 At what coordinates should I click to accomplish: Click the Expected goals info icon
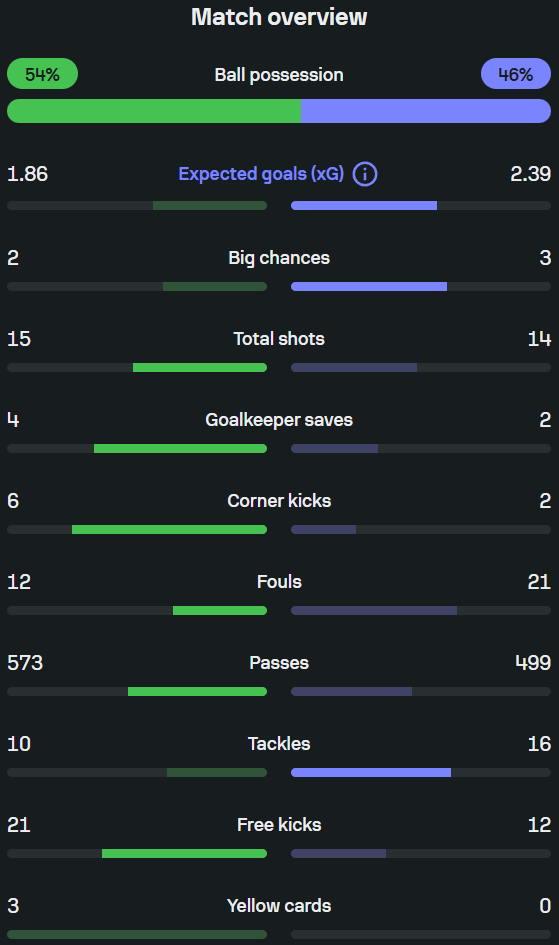click(x=365, y=174)
